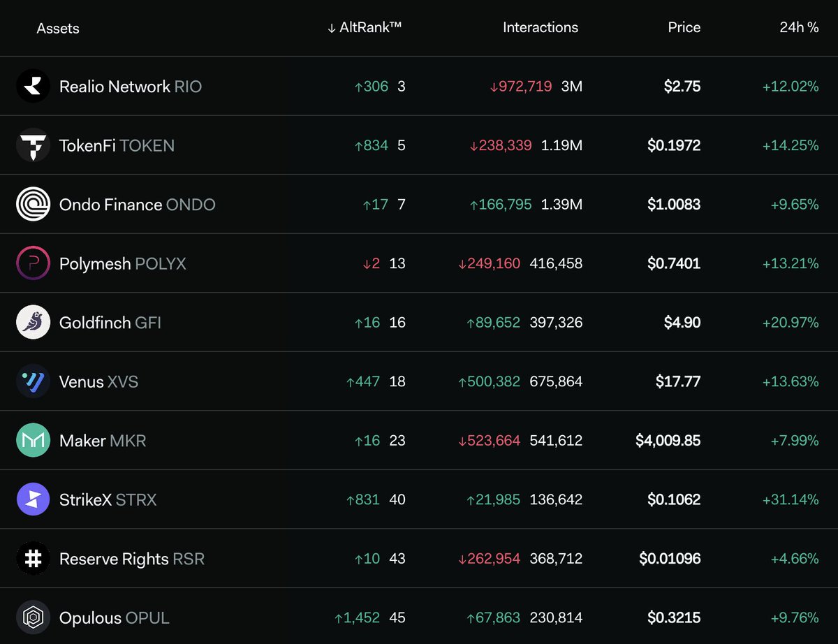This screenshot has width=838, height=644.
Task: Click the +9.65% change for Ondo Finance
Action: coord(795,205)
